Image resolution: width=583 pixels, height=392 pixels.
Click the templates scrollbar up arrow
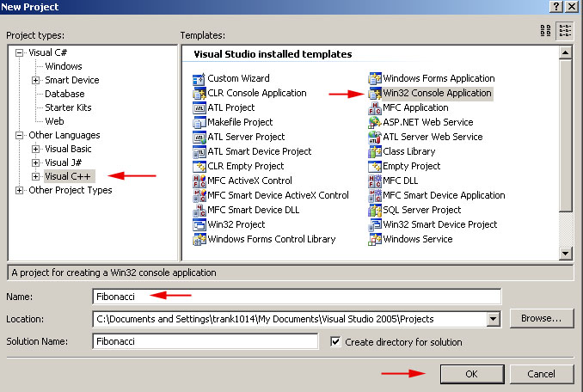pyautogui.click(x=565, y=52)
